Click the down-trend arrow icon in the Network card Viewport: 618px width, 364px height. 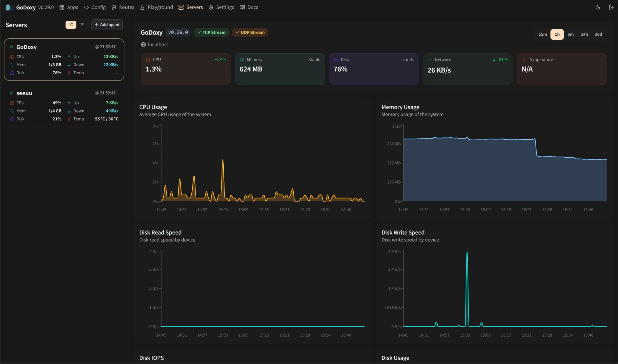494,60
